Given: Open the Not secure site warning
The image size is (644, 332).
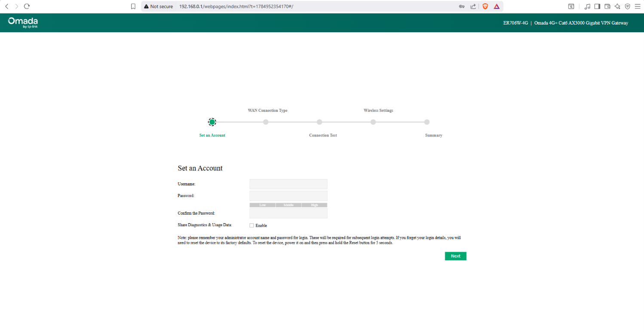Looking at the screenshot, I should point(159,6).
